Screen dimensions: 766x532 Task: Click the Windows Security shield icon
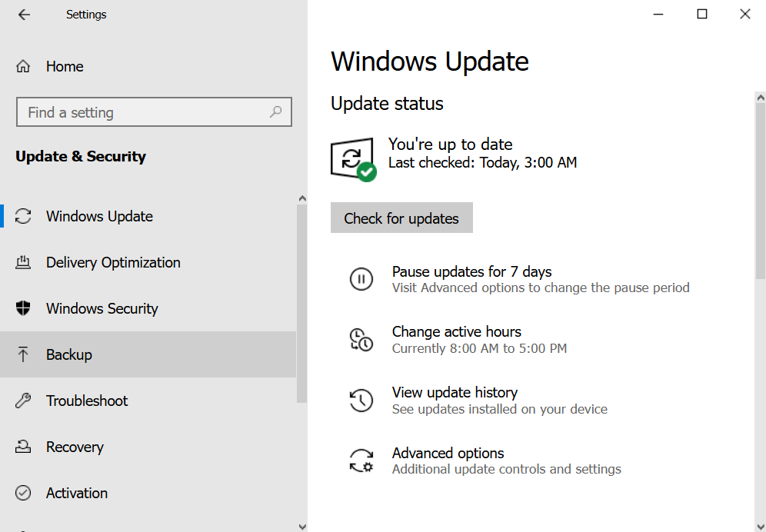click(x=23, y=308)
